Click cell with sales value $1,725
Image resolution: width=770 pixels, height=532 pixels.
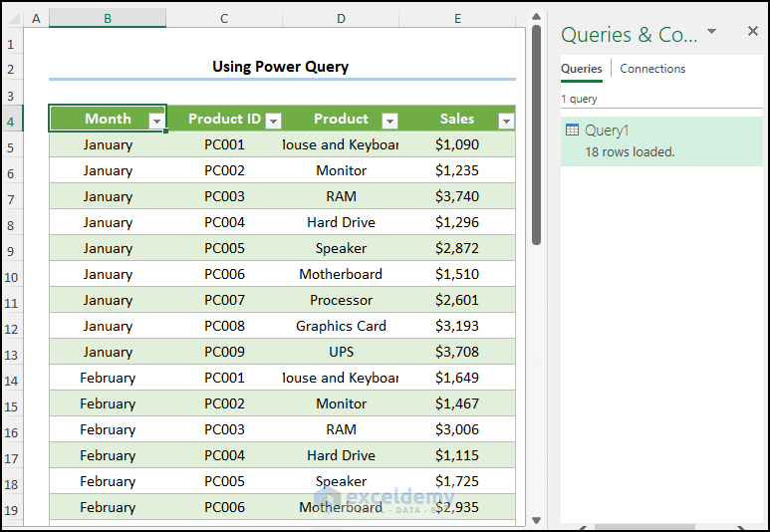457,481
